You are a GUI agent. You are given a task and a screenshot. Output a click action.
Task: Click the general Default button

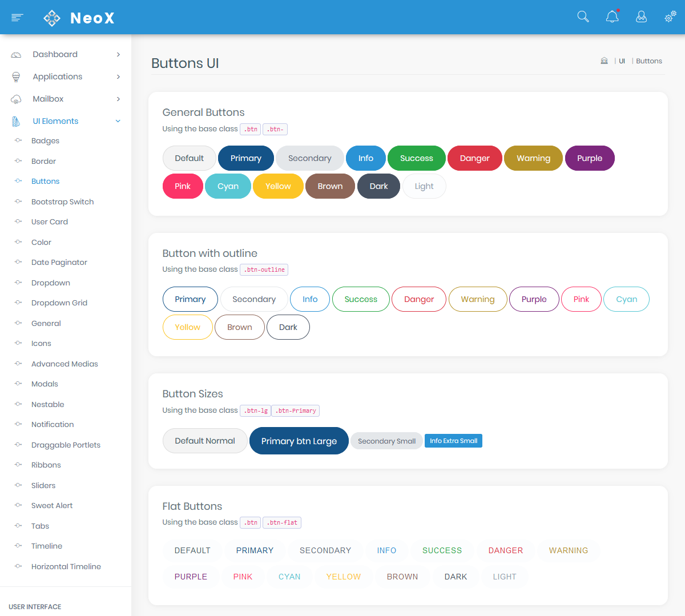coord(190,158)
